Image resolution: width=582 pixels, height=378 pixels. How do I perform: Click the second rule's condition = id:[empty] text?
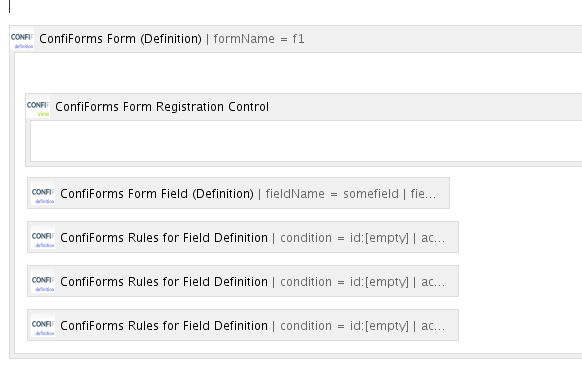pos(344,282)
